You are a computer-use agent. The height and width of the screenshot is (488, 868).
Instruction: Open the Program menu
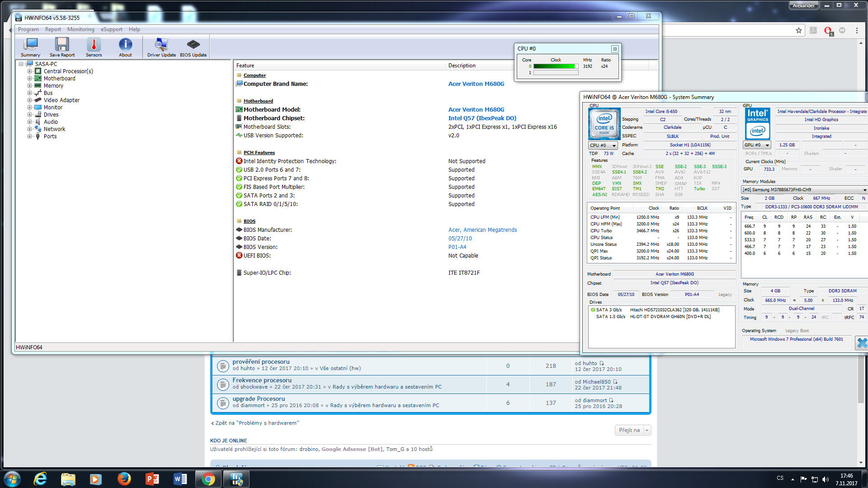pos(28,29)
